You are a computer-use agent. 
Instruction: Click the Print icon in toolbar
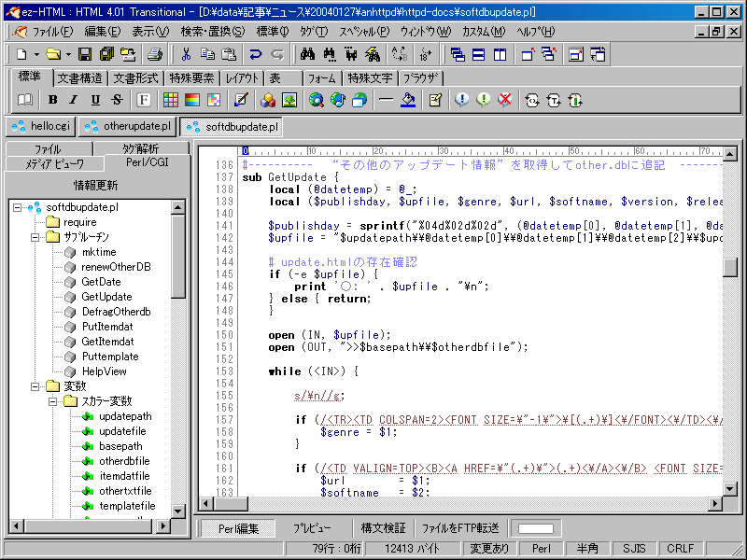(x=156, y=54)
